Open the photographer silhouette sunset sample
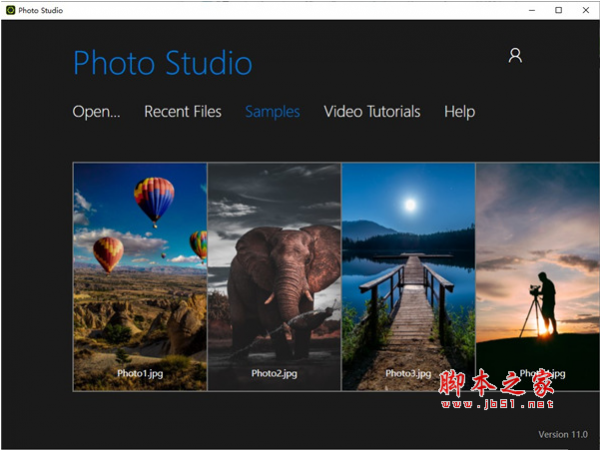This screenshot has height=450, width=600. pos(538,277)
